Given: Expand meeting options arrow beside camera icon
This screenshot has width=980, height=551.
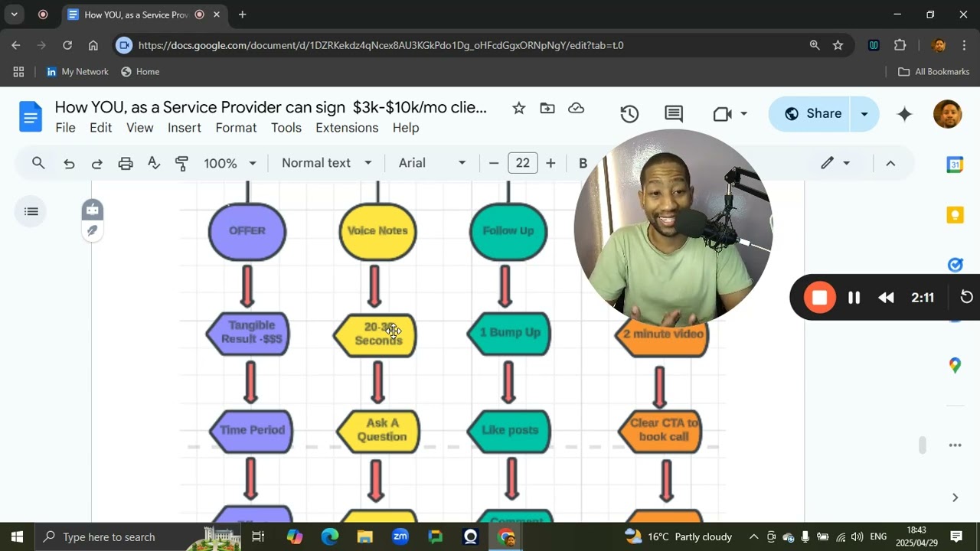Looking at the screenshot, I should tap(743, 114).
